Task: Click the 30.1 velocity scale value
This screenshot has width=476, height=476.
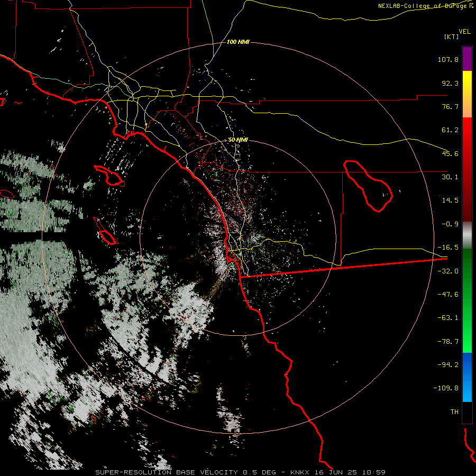Action: click(x=450, y=177)
